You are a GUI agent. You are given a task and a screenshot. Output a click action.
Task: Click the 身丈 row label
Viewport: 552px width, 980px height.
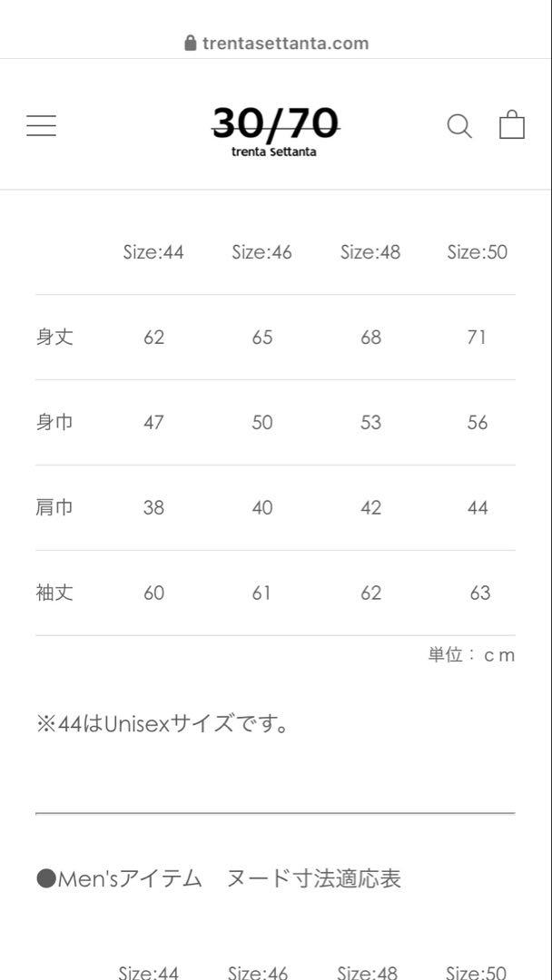click(x=54, y=337)
